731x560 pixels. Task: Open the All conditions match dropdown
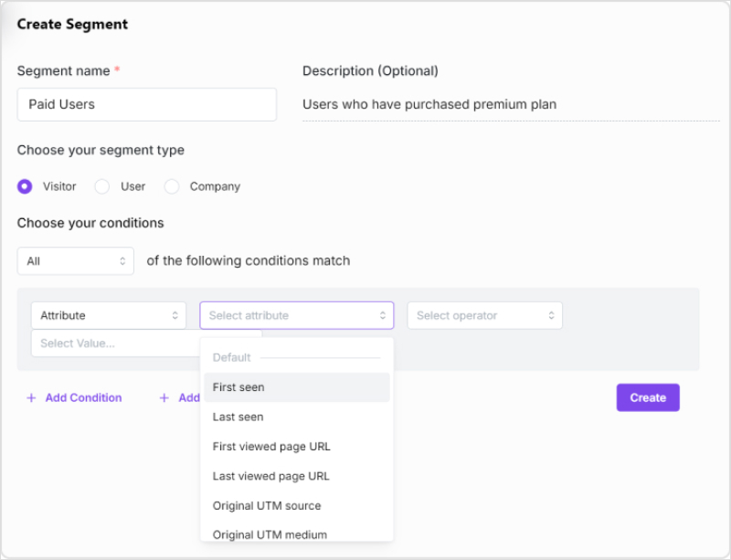(x=76, y=261)
